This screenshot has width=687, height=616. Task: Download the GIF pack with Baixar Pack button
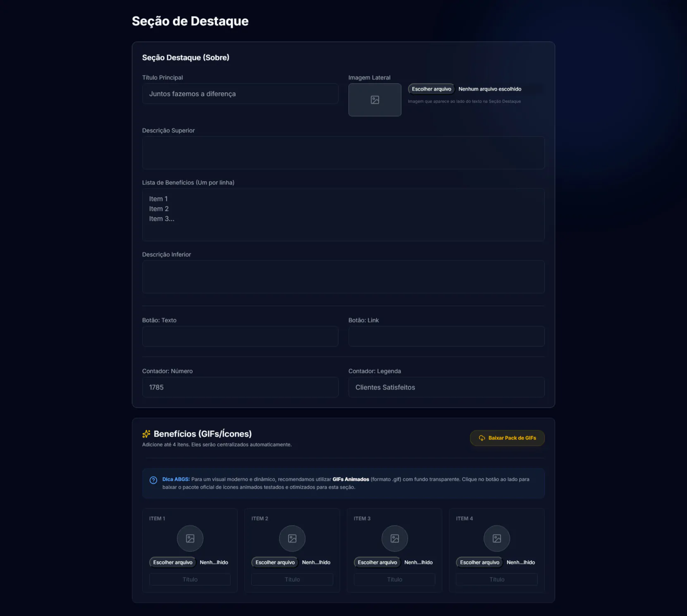[507, 438]
